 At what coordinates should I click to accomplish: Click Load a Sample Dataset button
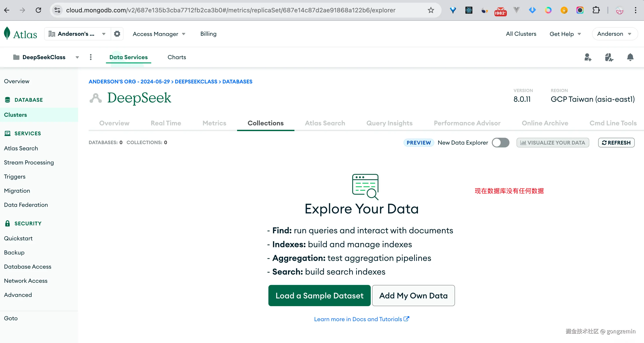pos(319,296)
